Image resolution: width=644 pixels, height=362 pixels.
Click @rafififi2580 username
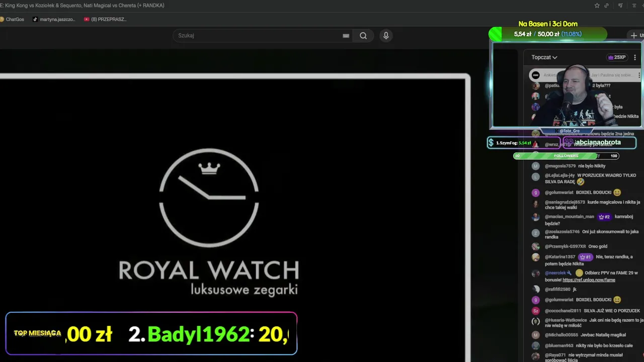point(557,290)
